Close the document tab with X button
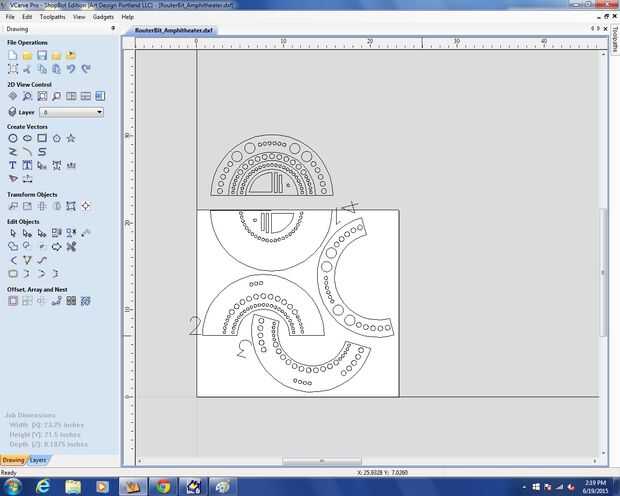This screenshot has width=620, height=496. pos(605,29)
